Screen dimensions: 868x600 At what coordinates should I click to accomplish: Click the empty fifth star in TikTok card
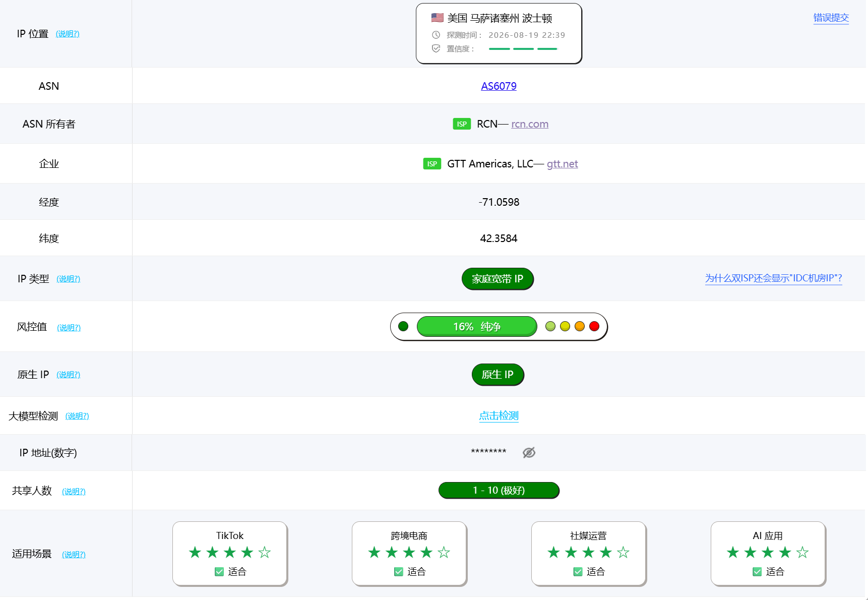[x=265, y=553]
